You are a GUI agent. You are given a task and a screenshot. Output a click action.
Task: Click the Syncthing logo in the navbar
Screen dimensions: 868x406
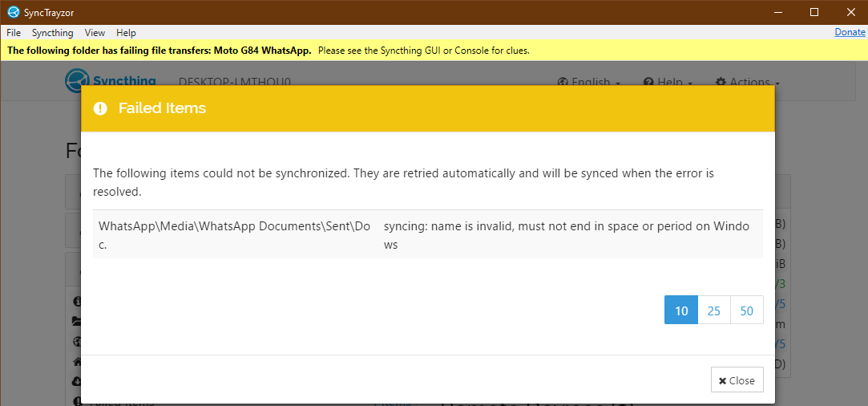pos(110,80)
